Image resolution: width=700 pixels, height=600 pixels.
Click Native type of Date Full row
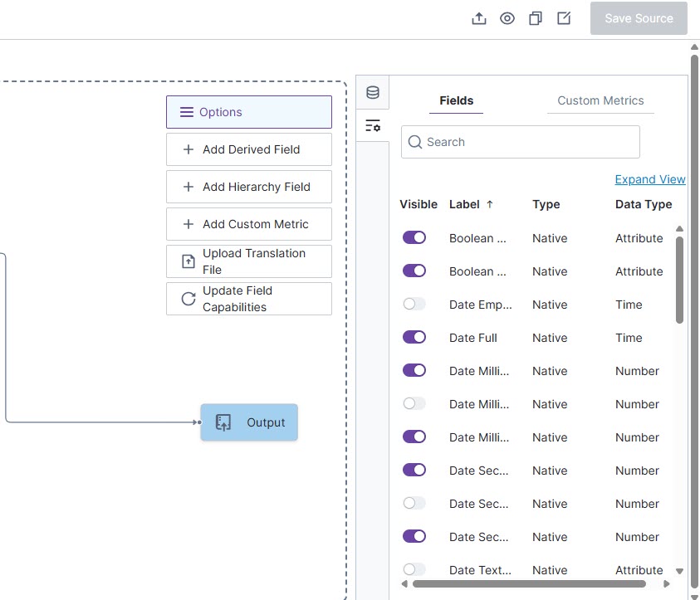pos(550,338)
